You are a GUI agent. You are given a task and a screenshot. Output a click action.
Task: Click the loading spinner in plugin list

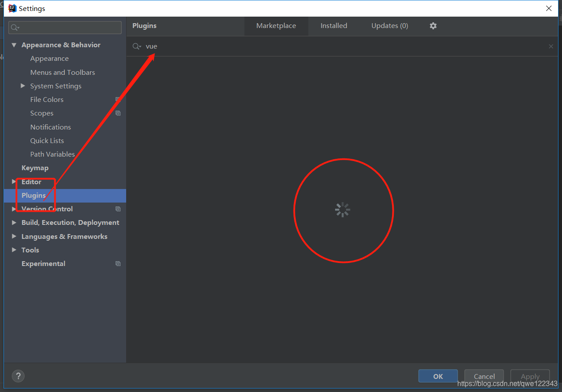click(x=343, y=210)
